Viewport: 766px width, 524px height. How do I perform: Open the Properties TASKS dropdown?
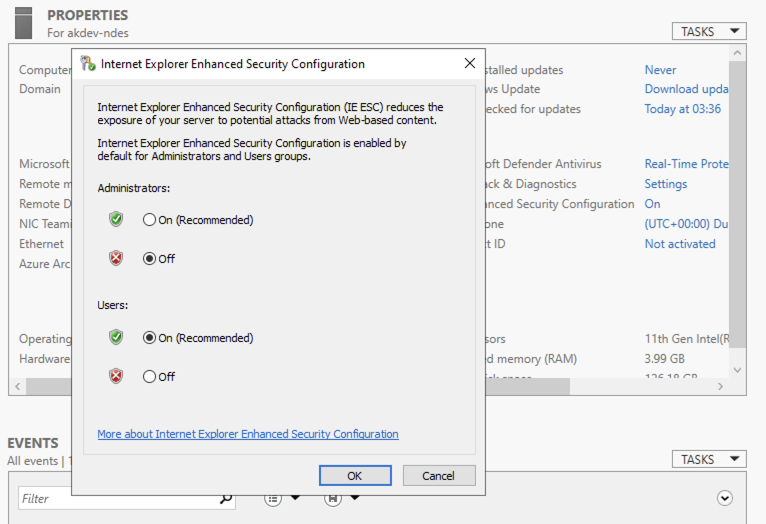click(709, 31)
